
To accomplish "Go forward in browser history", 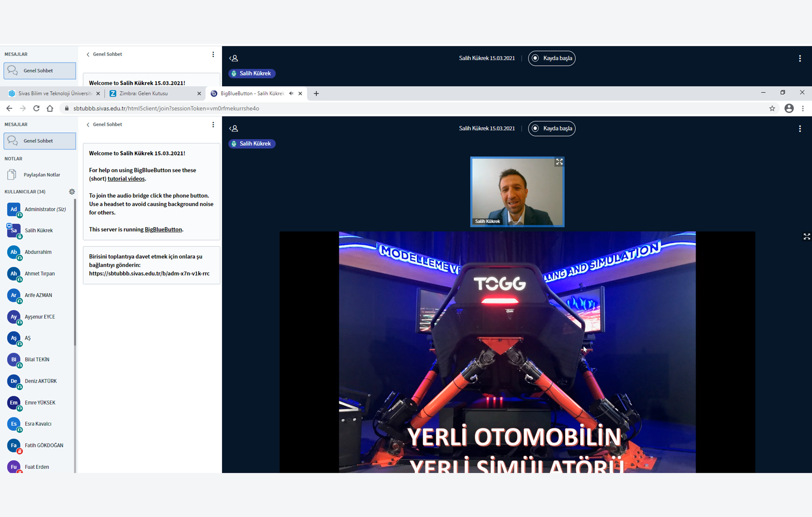I will 23,108.
